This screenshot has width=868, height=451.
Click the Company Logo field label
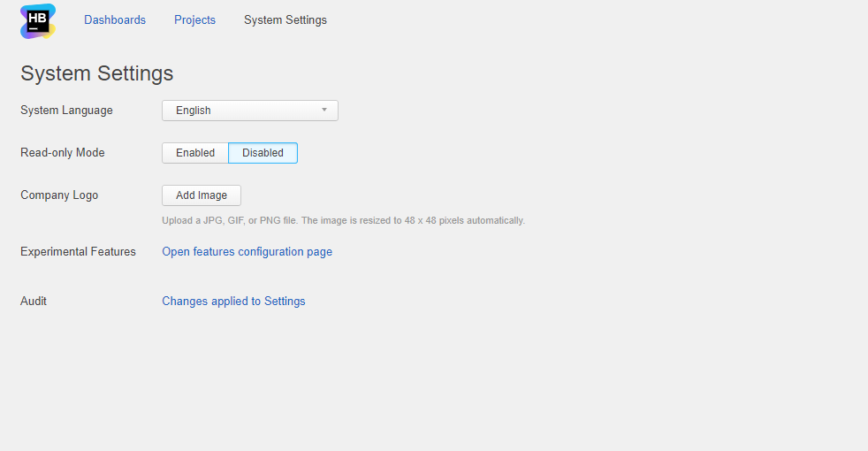[x=59, y=195]
